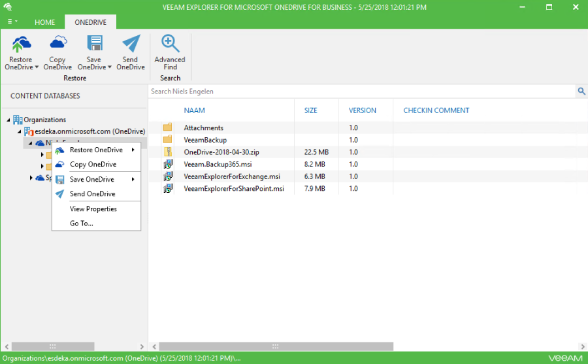Expand the second subfolder under the selected user

tap(42, 166)
